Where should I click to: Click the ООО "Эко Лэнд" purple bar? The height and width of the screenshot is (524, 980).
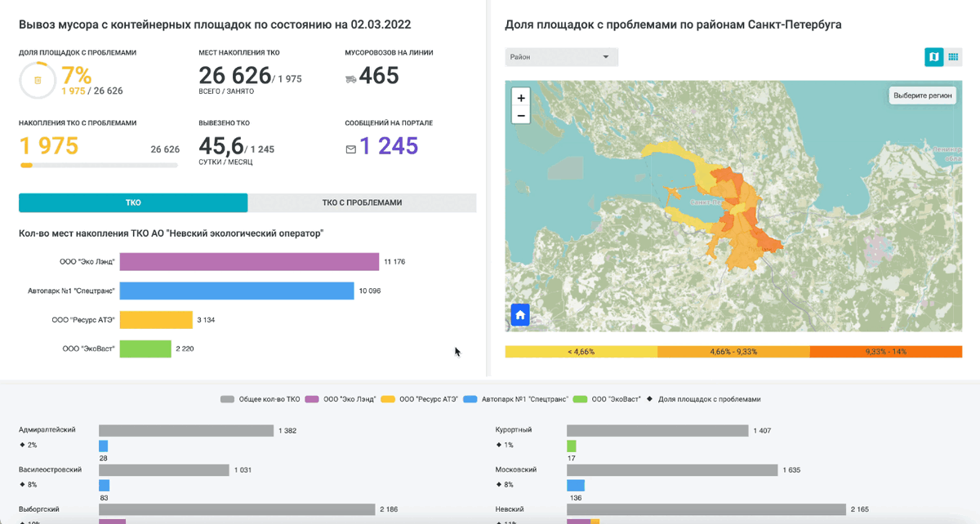click(x=250, y=261)
